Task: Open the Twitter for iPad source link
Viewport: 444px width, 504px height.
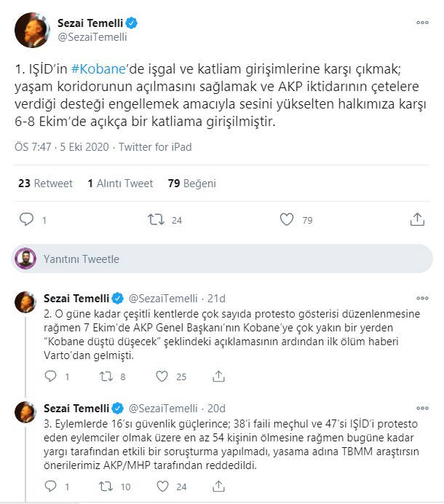Action: (155, 146)
